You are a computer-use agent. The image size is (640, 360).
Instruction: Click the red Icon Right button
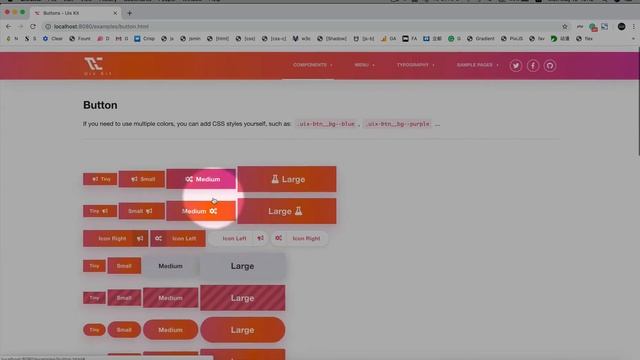116,238
